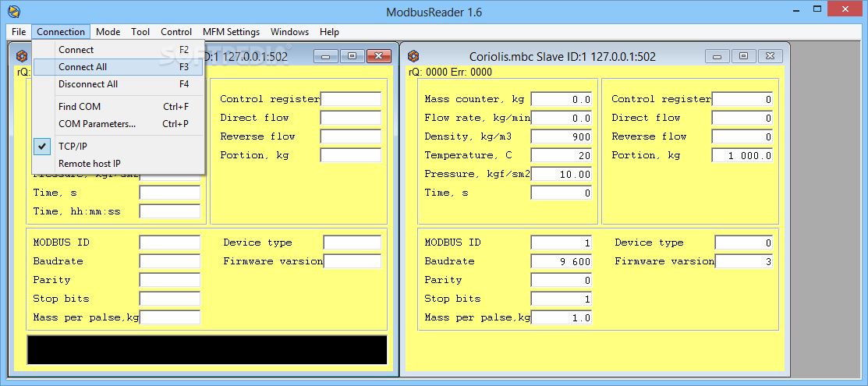Open COM Parameters... dialog from menu

[119, 123]
